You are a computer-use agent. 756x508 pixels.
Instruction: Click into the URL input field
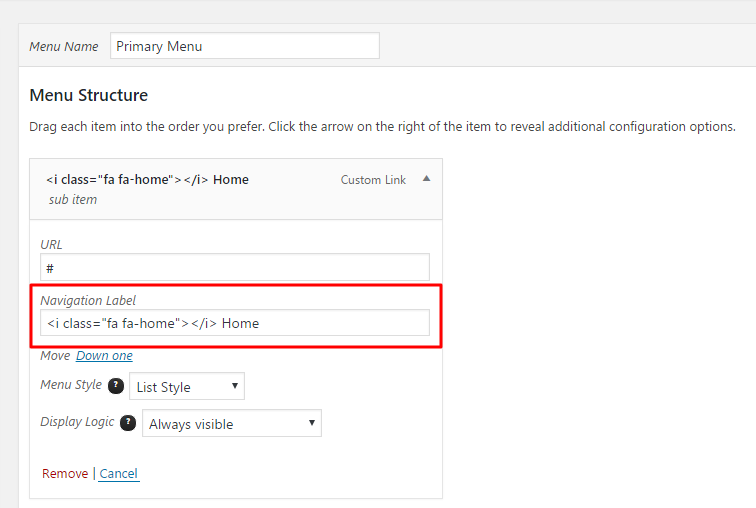pyautogui.click(x=235, y=267)
